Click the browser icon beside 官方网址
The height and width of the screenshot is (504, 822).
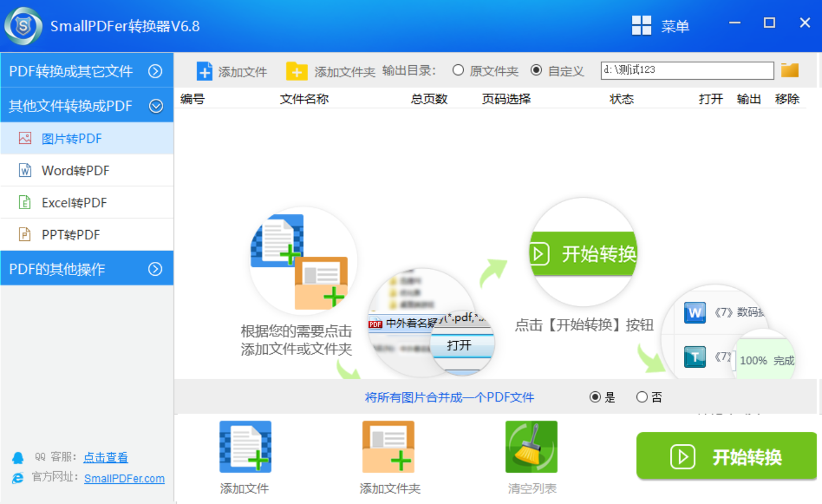tap(18, 478)
